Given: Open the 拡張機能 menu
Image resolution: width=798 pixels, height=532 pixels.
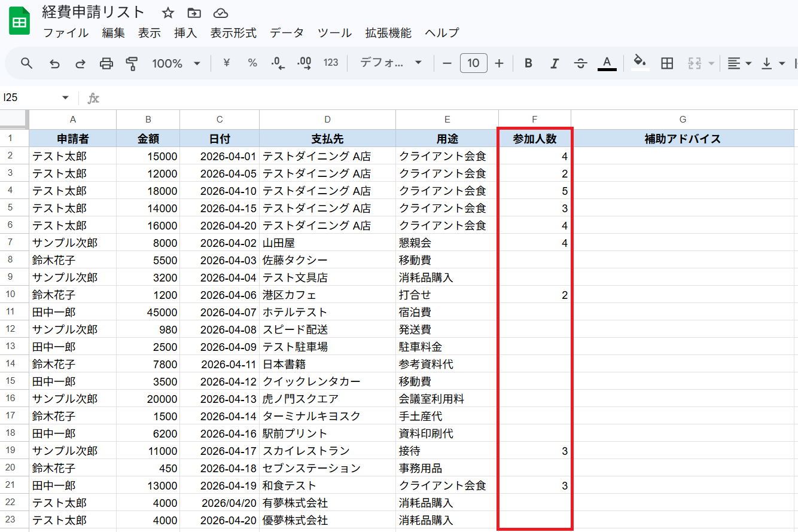Looking at the screenshot, I should click(388, 33).
